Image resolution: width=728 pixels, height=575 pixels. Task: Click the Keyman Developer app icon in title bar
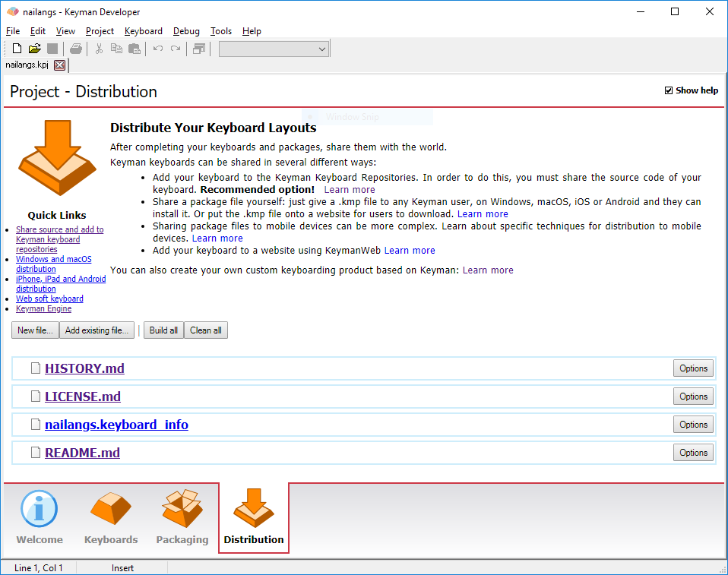[x=12, y=11]
